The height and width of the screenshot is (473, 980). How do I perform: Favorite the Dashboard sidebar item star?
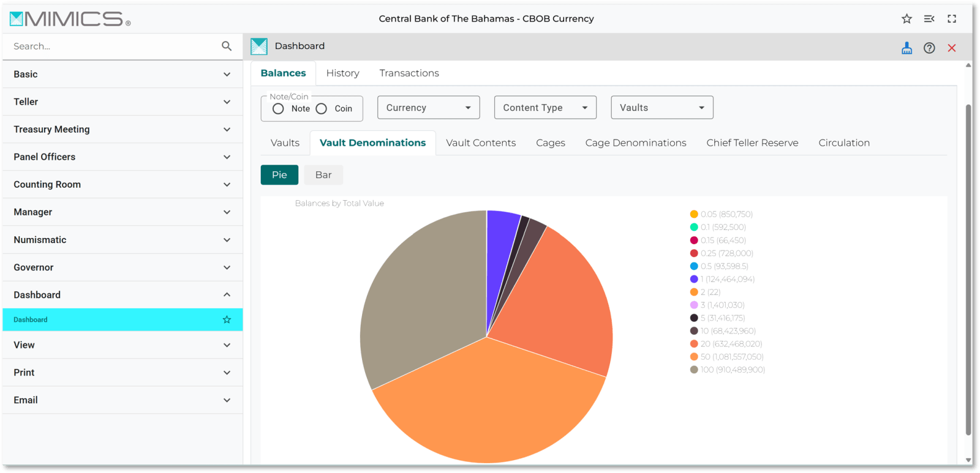227,319
